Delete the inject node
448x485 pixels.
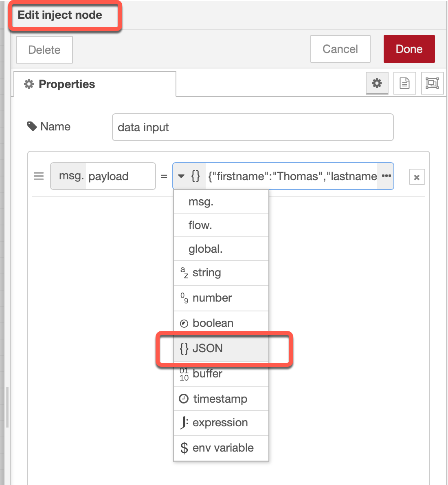click(44, 50)
